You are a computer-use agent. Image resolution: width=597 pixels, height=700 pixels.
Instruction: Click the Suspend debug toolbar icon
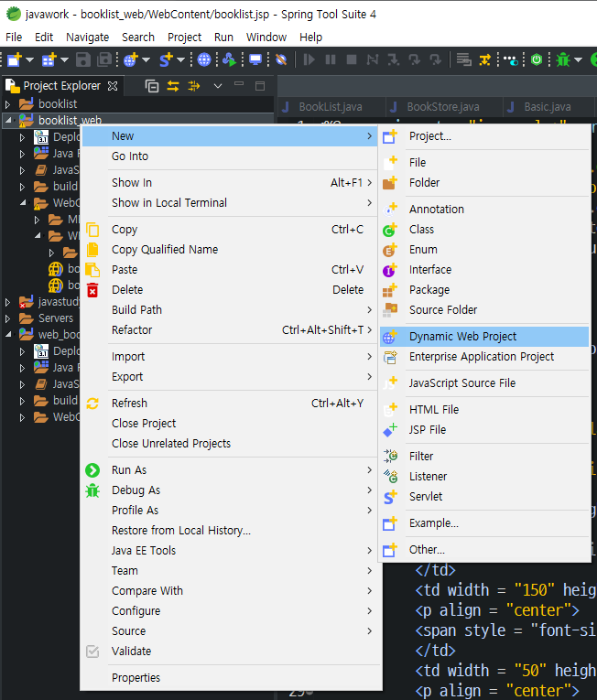(331, 59)
